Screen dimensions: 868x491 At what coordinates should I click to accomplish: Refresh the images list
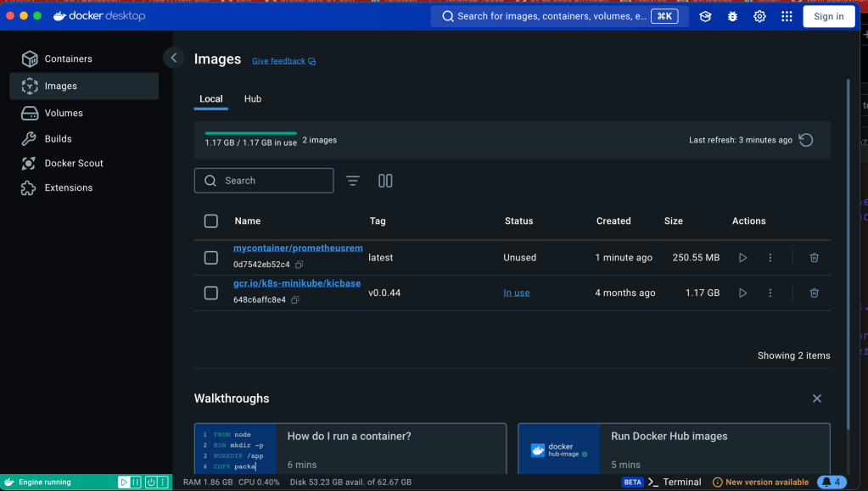(x=806, y=140)
